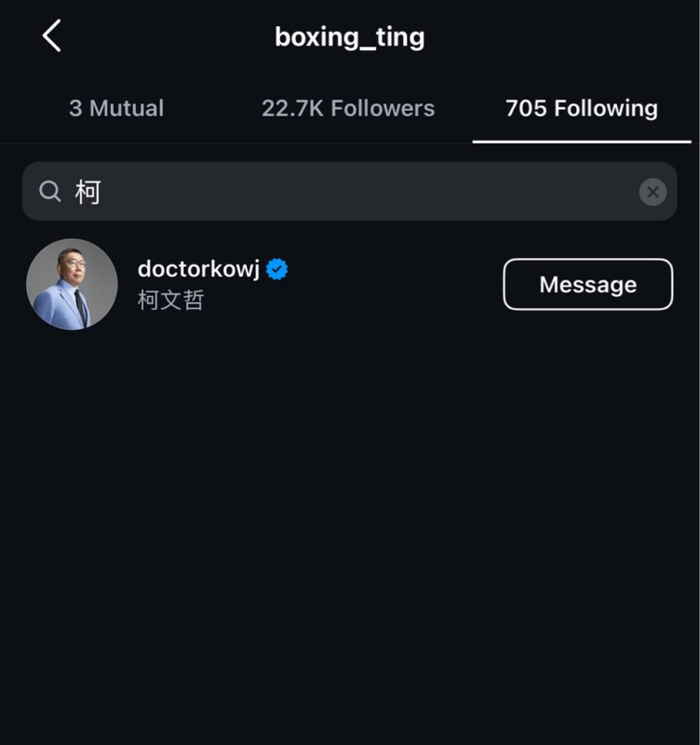Switch to the 22.7K Followers tab

pyautogui.click(x=348, y=108)
